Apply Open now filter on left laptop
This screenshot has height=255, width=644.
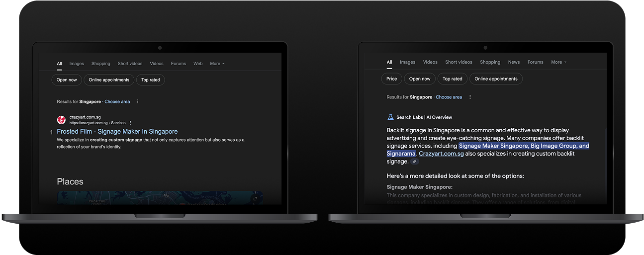[67, 80]
